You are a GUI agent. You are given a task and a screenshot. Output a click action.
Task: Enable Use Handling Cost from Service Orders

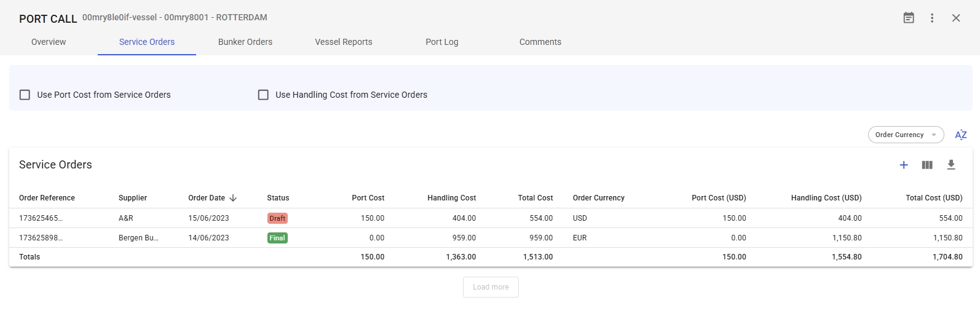[264, 95]
